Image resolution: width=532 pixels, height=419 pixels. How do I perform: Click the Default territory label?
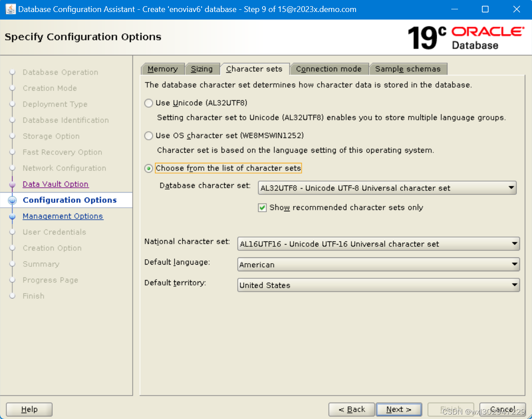[175, 283]
